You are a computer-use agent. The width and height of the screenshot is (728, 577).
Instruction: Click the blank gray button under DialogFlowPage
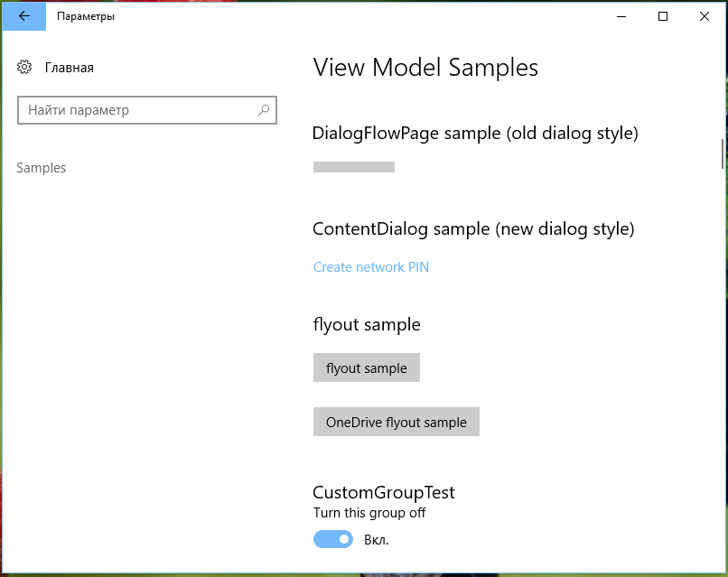pos(354,167)
